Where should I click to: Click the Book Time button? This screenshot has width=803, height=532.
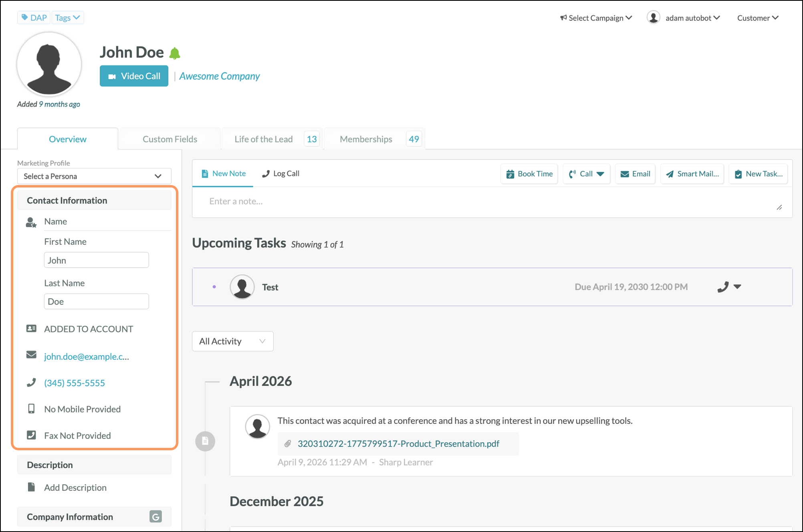click(529, 174)
